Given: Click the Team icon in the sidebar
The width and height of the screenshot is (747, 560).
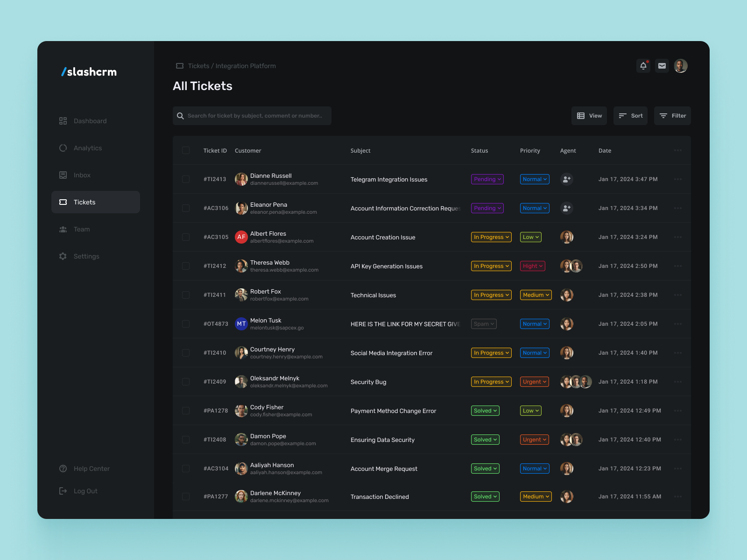Looking at the screenshot, I should pos(63,229).
